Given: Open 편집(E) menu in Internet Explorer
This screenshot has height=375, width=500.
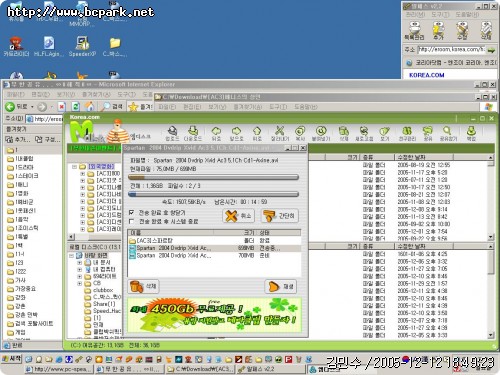Looking at the screenshot, I should (x=40, y=95).
